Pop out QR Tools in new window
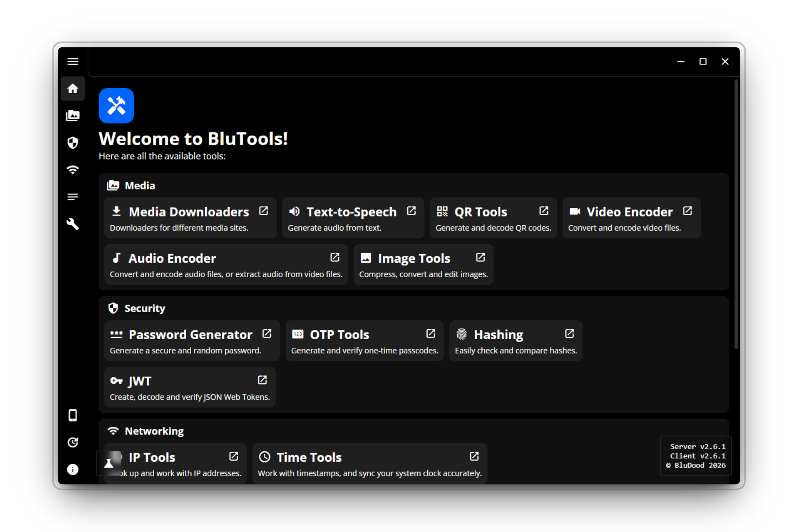This screenshot has width=798, height=532. coord(544,211)
